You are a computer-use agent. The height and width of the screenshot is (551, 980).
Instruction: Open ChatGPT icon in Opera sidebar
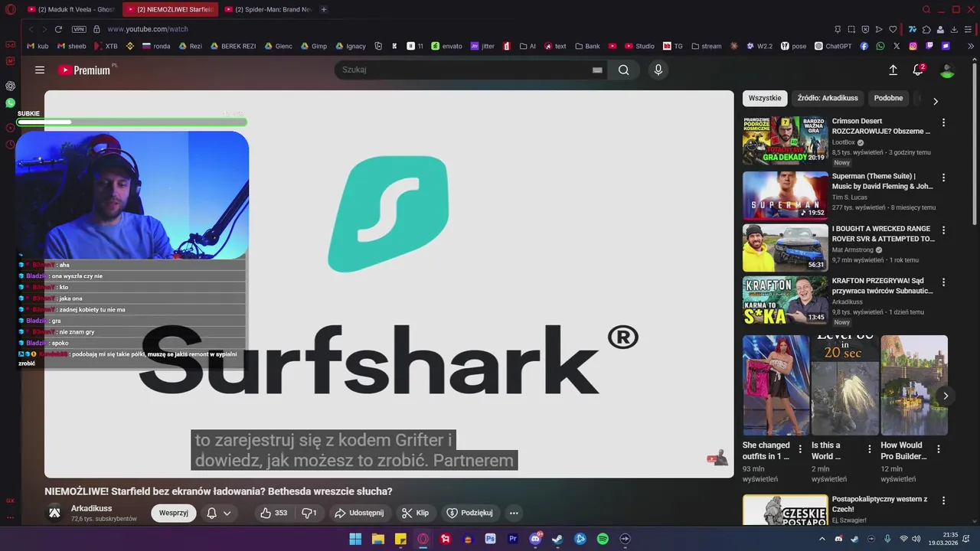[x=10, y=86]
